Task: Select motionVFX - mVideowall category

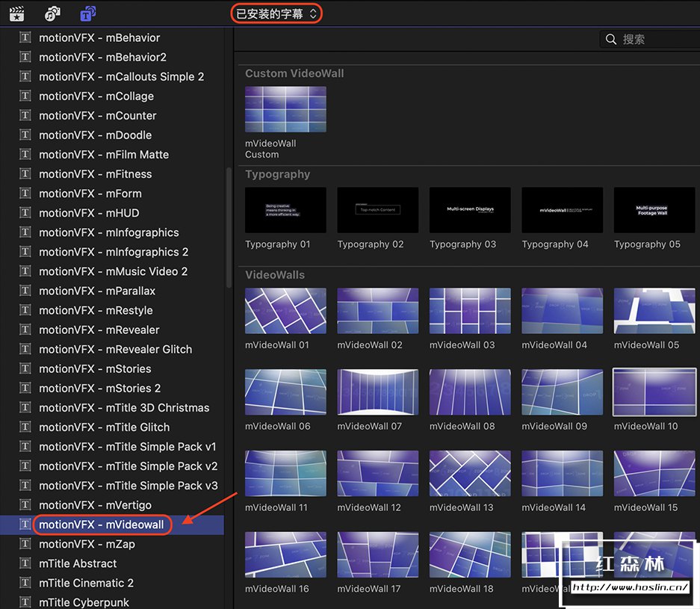Action: (x=101, y=525)
